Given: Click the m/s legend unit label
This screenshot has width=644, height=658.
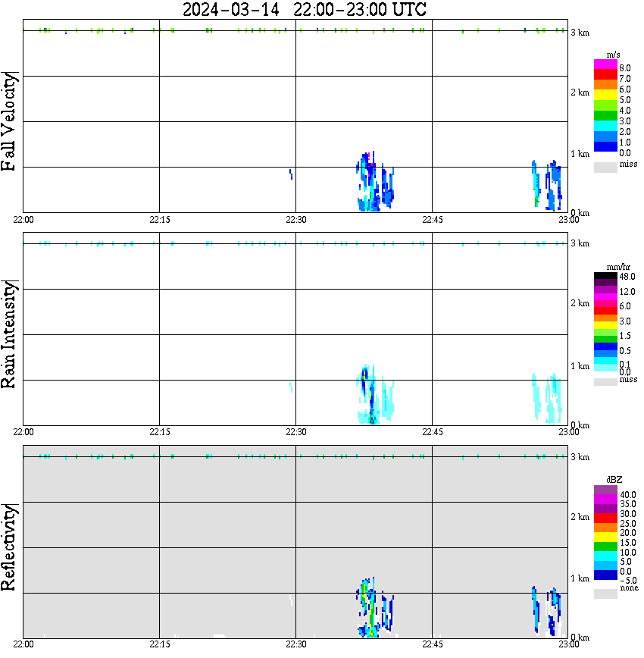Looking at the screenshot, I should [613, 55].
